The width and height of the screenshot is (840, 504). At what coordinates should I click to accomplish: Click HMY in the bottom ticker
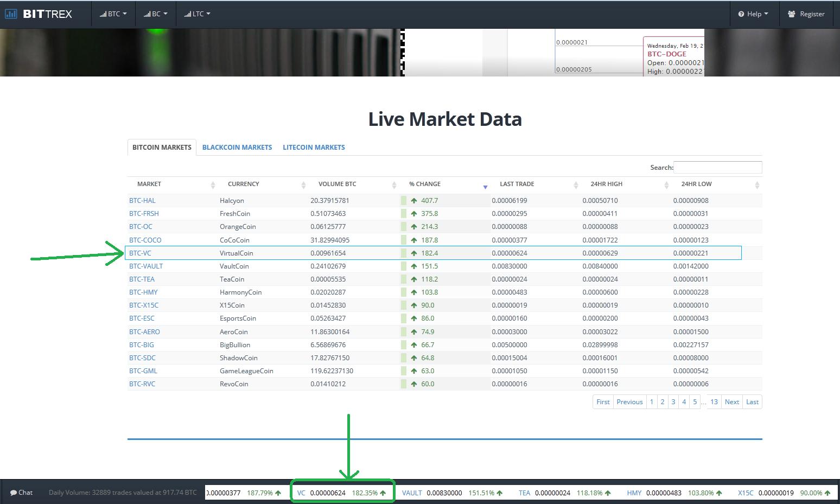tap(634, 493)
